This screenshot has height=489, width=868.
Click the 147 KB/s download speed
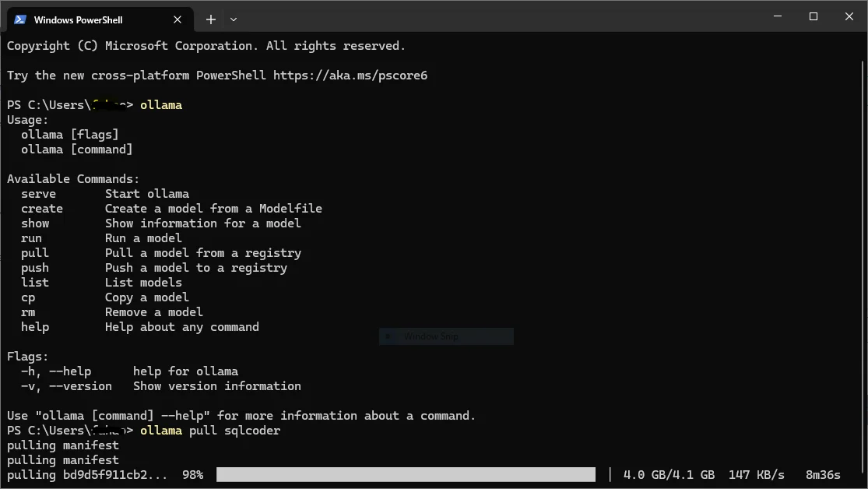click(x=756, y=474)
